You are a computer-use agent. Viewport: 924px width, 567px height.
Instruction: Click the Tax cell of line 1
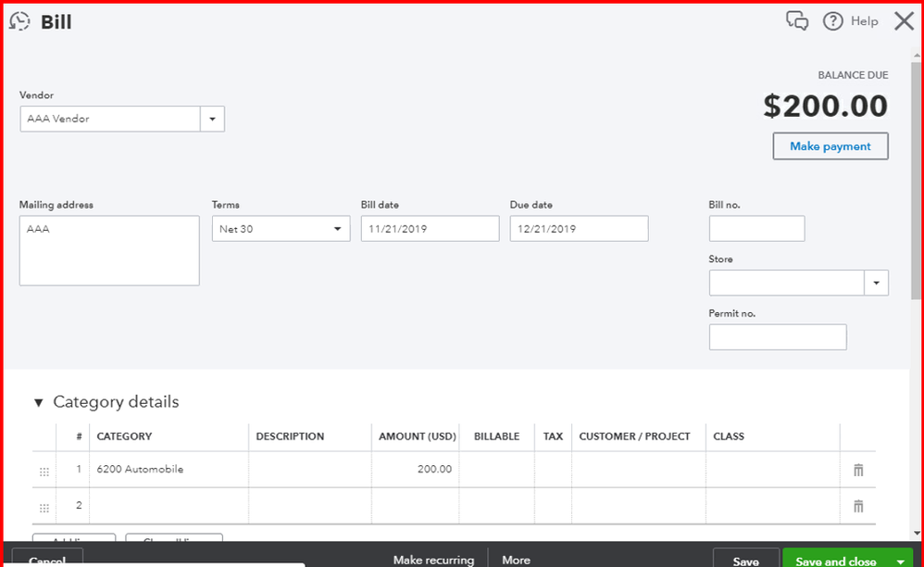click(x=553, y=470)
